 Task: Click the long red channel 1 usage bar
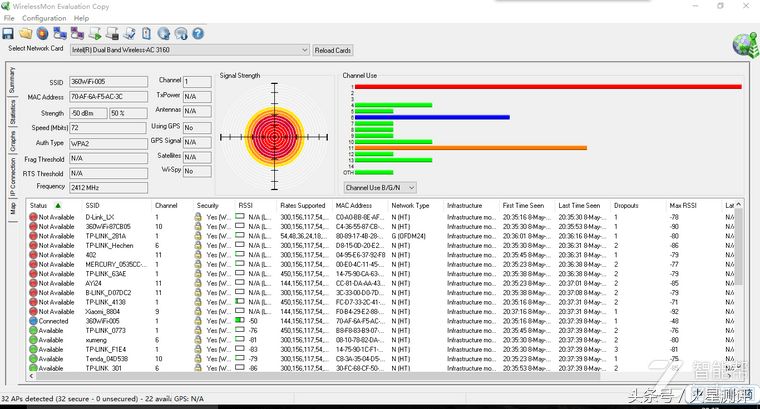(548, 86)
